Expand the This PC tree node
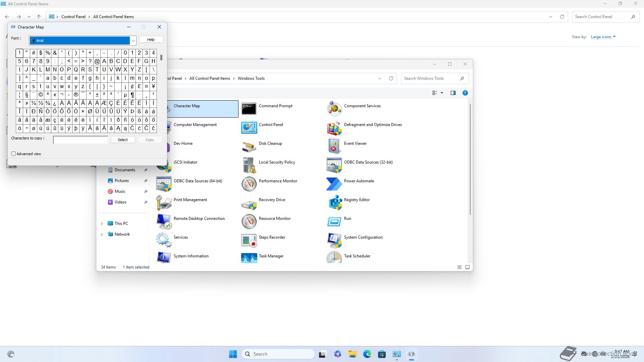This screenshot has height=362, width=644. tap(102, 224)
